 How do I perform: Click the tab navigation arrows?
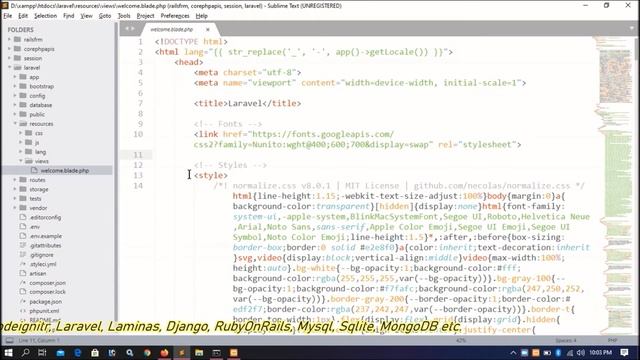129,29
